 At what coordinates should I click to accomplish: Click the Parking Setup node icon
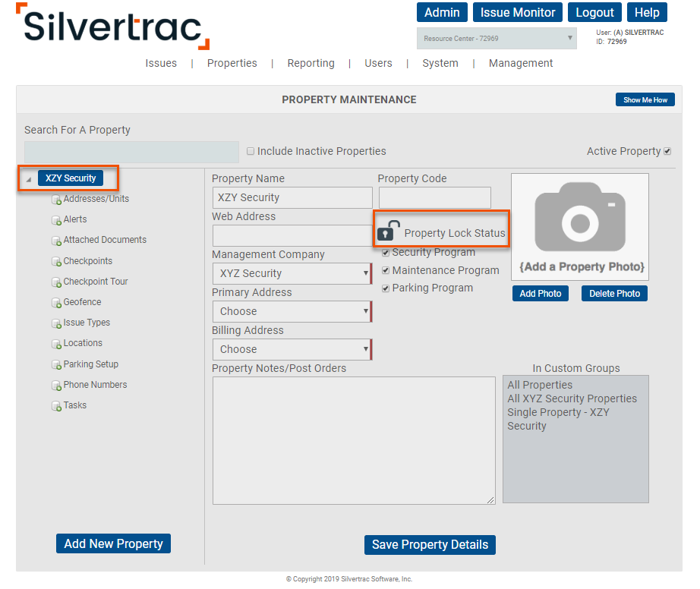[x=56, y=364]
